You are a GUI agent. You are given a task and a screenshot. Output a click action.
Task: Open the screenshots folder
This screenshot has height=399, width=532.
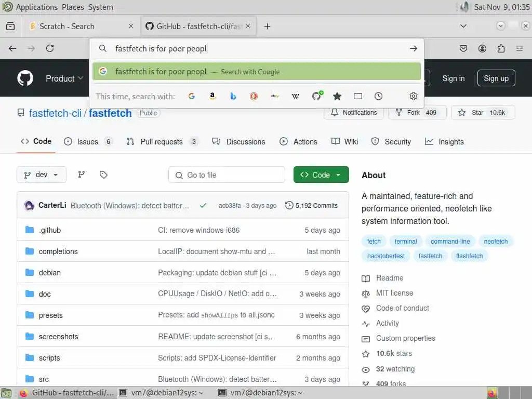click(58, 337)
